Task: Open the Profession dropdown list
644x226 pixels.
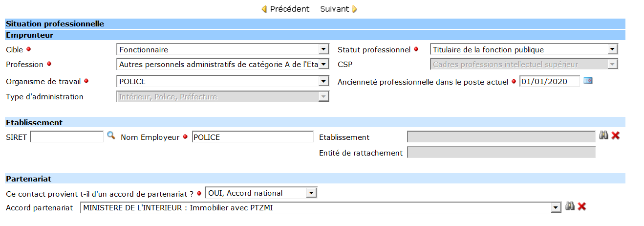Action: pyautogui.click(x=323, y=64)
